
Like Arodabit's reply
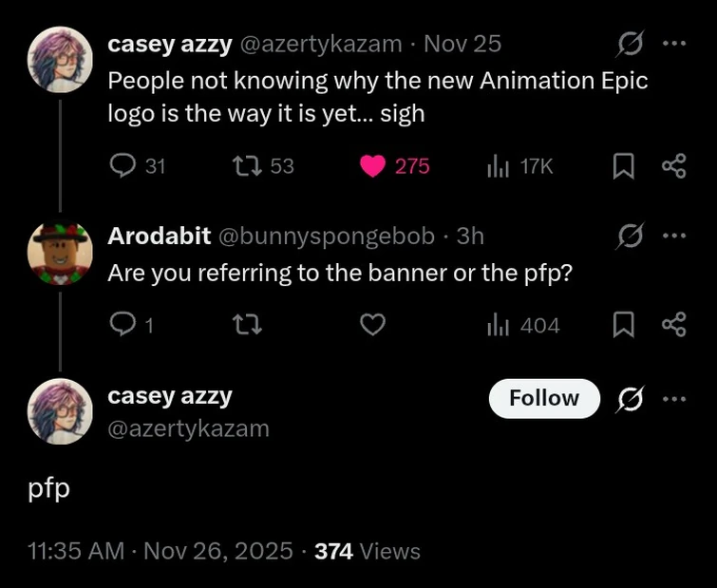click(x=373, y=326)
